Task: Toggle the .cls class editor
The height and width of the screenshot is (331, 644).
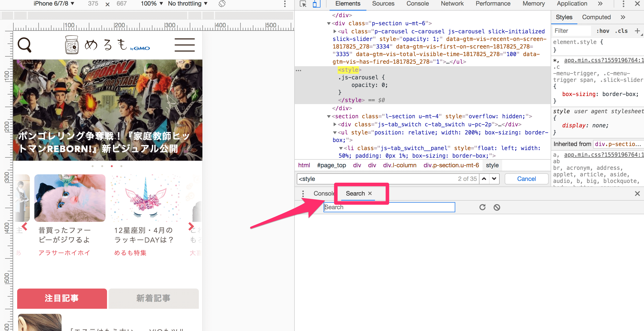Action: point(622,31)
